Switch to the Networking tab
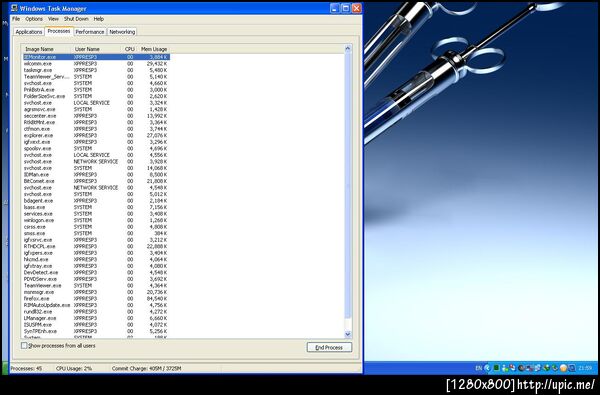 pyautogui.click(x=122, y=32)
